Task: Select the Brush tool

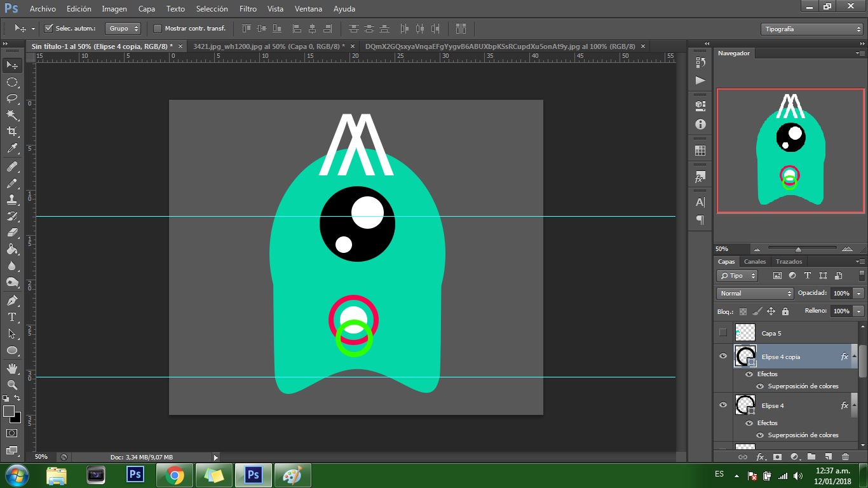Action: tap(12, 183)
